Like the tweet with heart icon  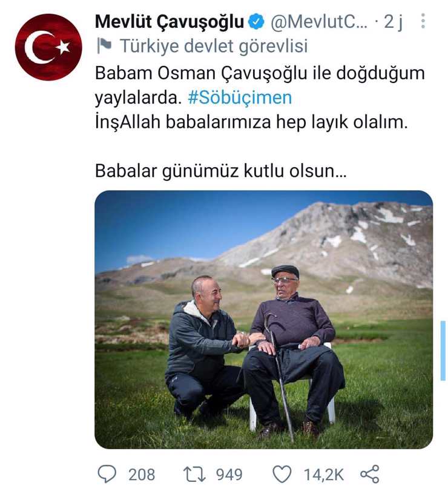click(282, 474)
